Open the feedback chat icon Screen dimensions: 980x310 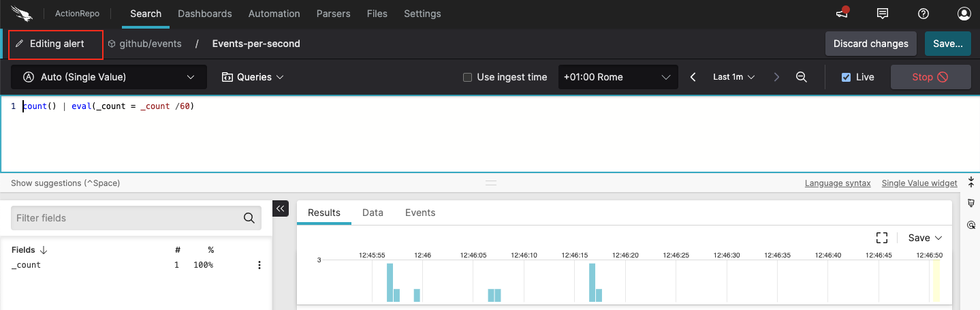(883, 14)
